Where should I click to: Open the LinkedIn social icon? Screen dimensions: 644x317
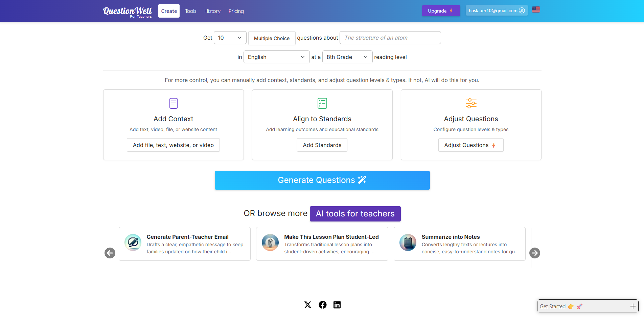click(x=337, y=305)
